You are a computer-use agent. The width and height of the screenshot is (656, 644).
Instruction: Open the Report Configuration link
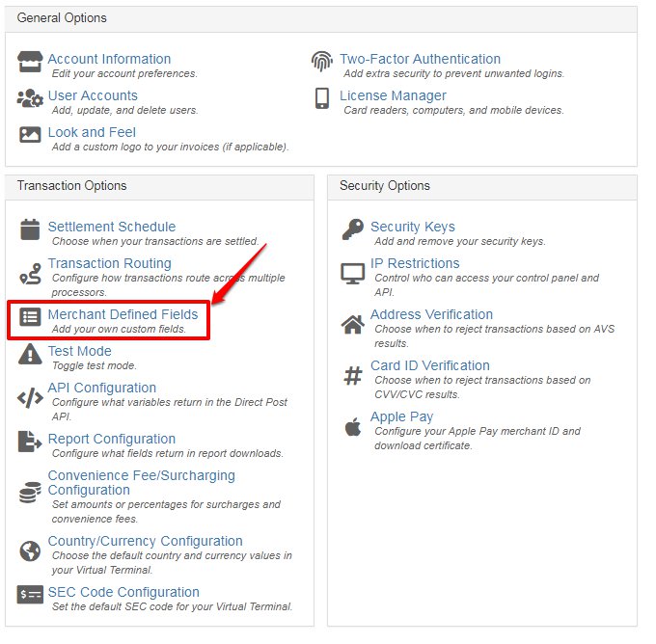pos(111,439)
